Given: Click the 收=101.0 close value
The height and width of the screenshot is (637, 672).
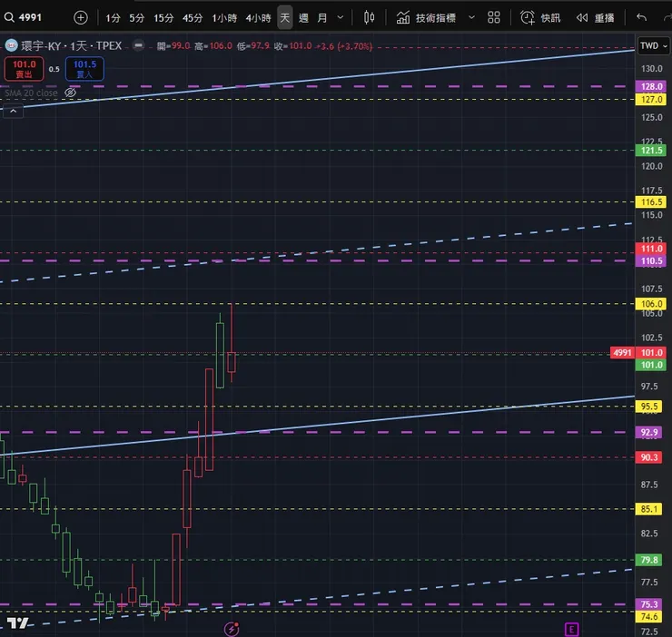Looking at the screenshot, I should tap(293, 46).
